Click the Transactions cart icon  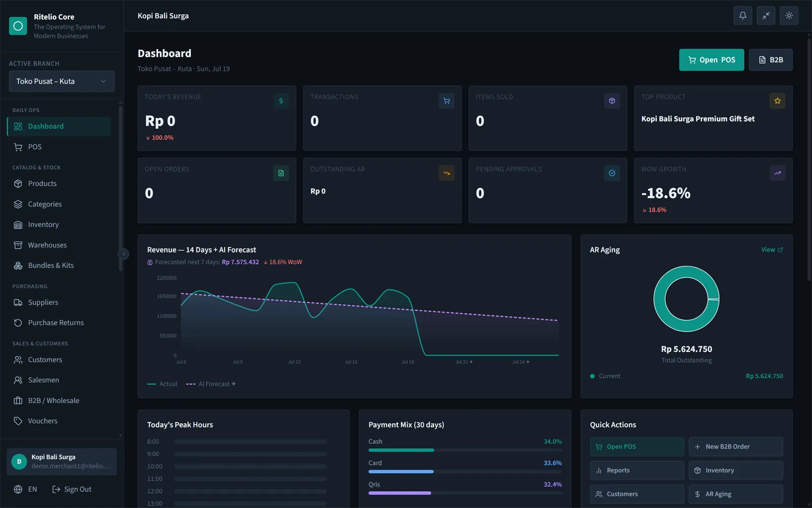click(446, 101)
